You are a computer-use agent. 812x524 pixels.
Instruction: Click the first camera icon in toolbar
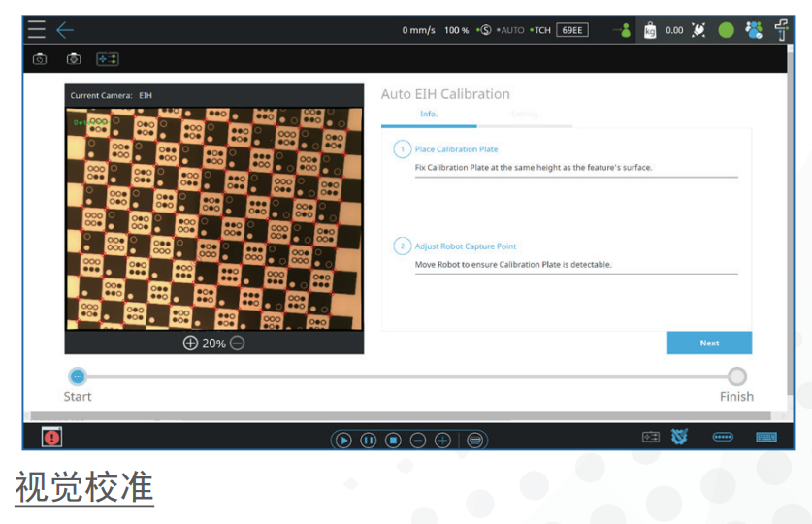point(40,59)
